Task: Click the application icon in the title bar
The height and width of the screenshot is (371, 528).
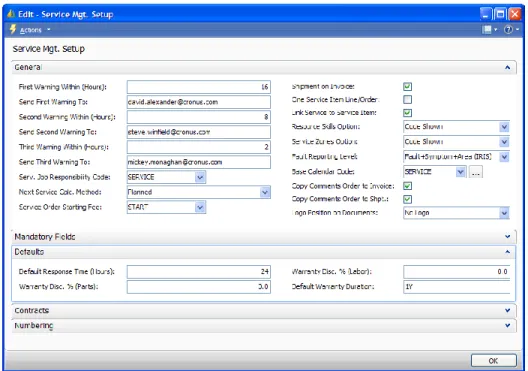Action: 11,14
